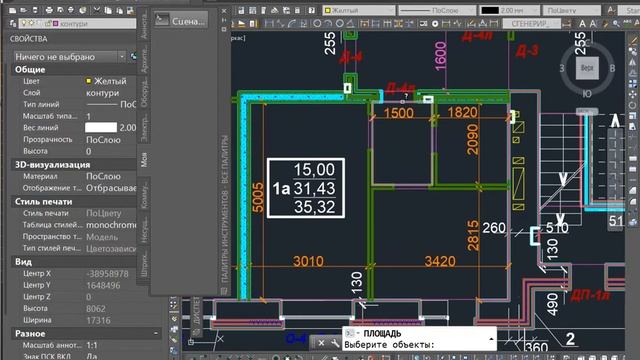Click the Cut (scissors) icon

(x=97, y=10)
